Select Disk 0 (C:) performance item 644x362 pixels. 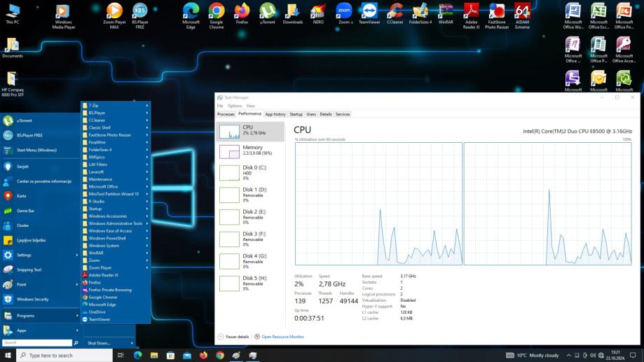250,173
